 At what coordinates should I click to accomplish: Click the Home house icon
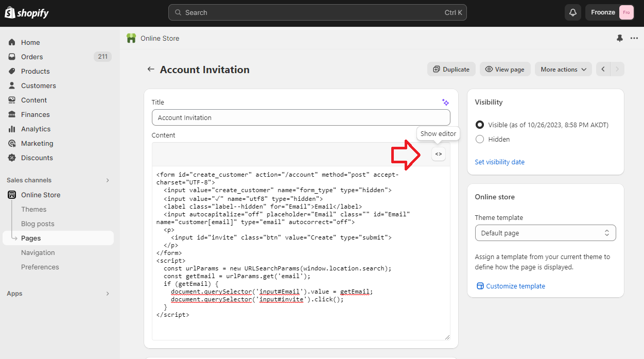tap(12, 42)
